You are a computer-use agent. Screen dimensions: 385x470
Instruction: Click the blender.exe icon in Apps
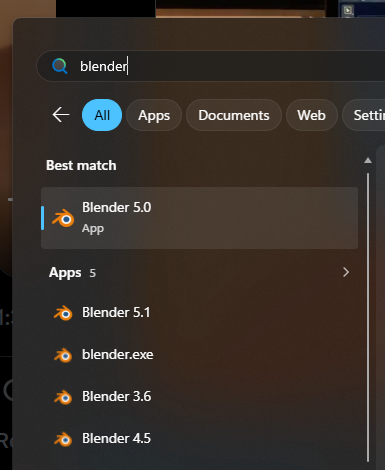point(63,355)
